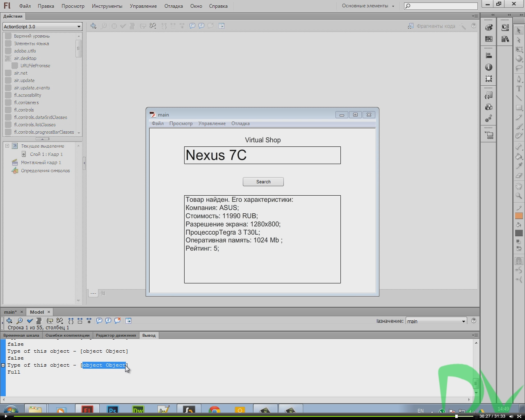The height and width of the screenshot is (420, 525).
Task: Open the Color palette panel icon
Action: [488, 27]
